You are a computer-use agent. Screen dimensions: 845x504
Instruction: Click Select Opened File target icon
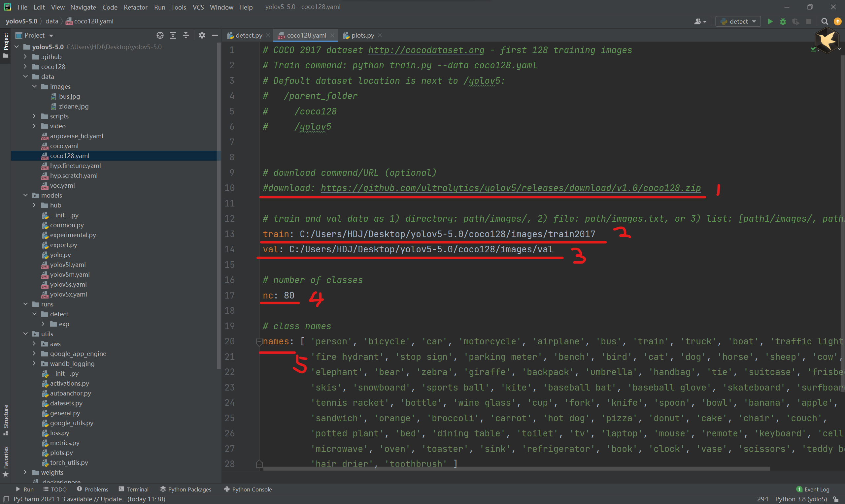tap(160, 35)
